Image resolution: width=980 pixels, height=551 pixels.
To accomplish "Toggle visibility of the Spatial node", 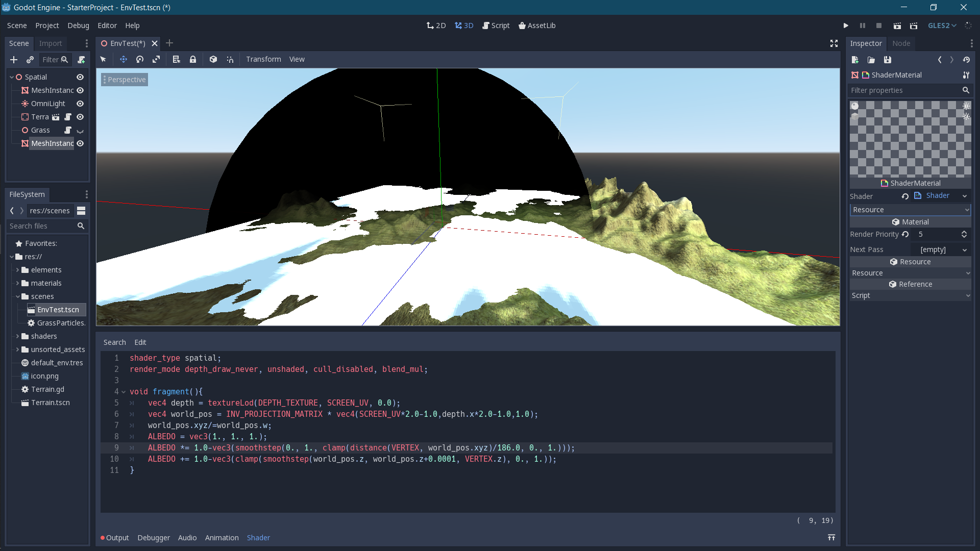I will pyautogui.click(x=80, y=77).
